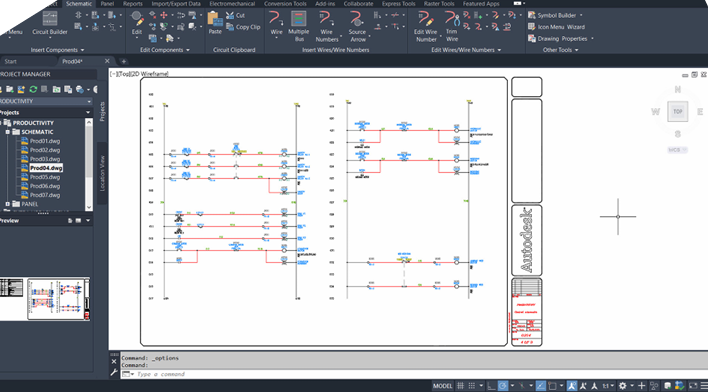Viewport: 708px width, 392px height.
Task: Click the Edit Wire Number icon
Action: click(426, 26)
